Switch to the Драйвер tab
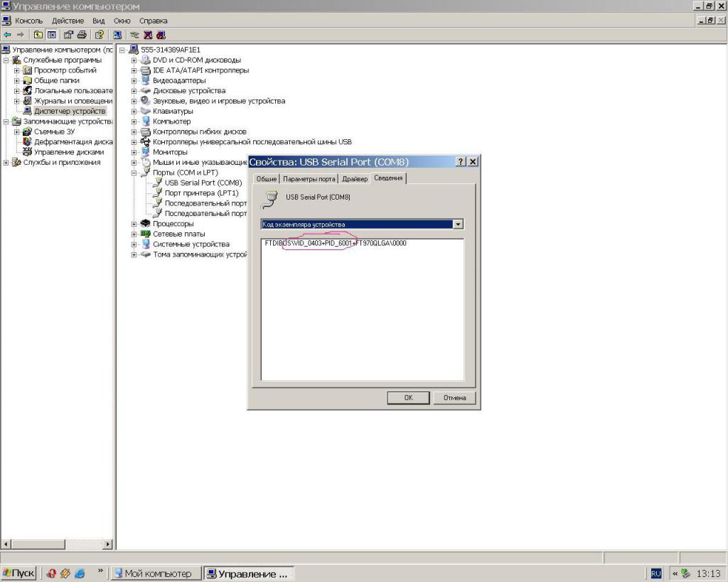 355,179
